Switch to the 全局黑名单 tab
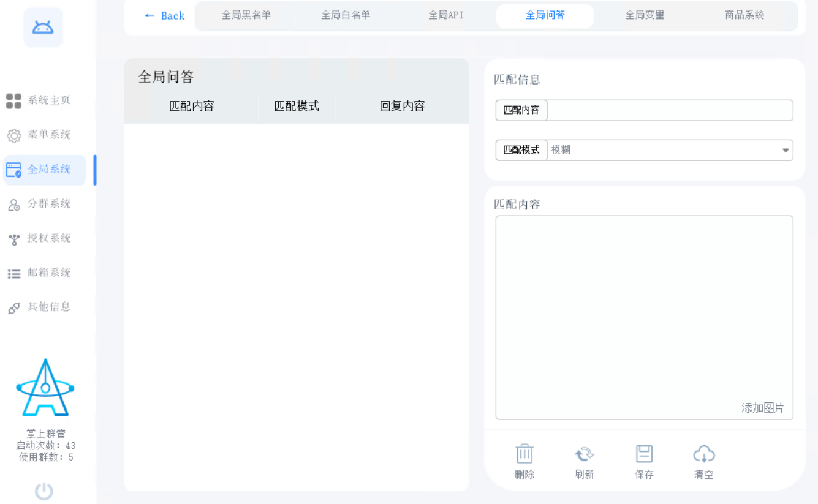Image resolution: width=818 pixels, height=504 pixels. tap(246, 15)
